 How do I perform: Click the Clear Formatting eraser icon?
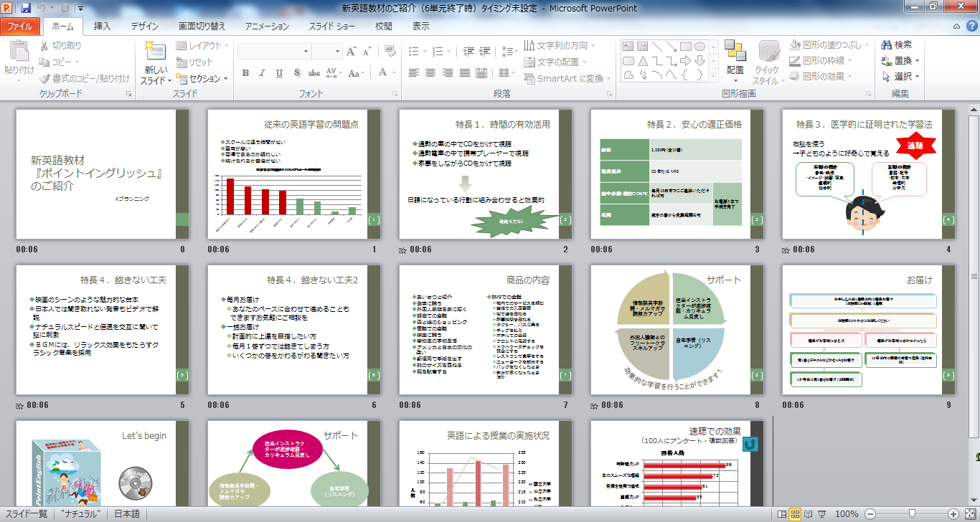[x=390, y=52]
